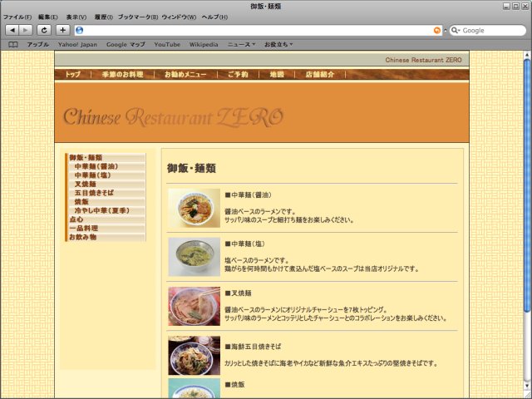
Task: Click the ■中華麺(醤油) item heading
Action: coord(248,195)
